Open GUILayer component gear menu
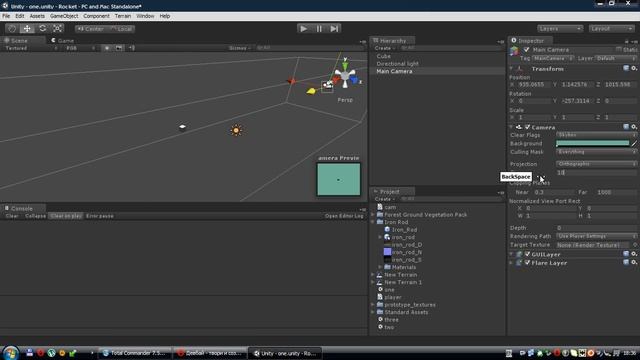The height and width of the screenshot is (360, 640). 633,254
